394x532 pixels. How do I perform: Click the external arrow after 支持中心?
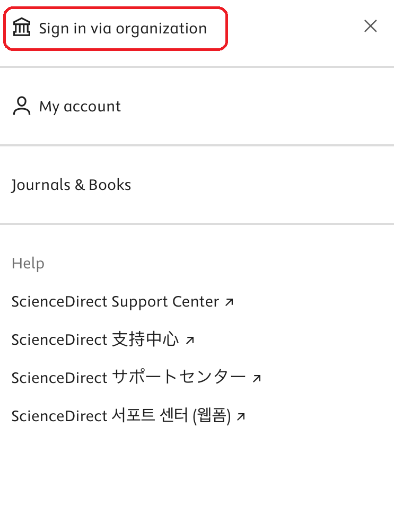click(x=190, y=339)
